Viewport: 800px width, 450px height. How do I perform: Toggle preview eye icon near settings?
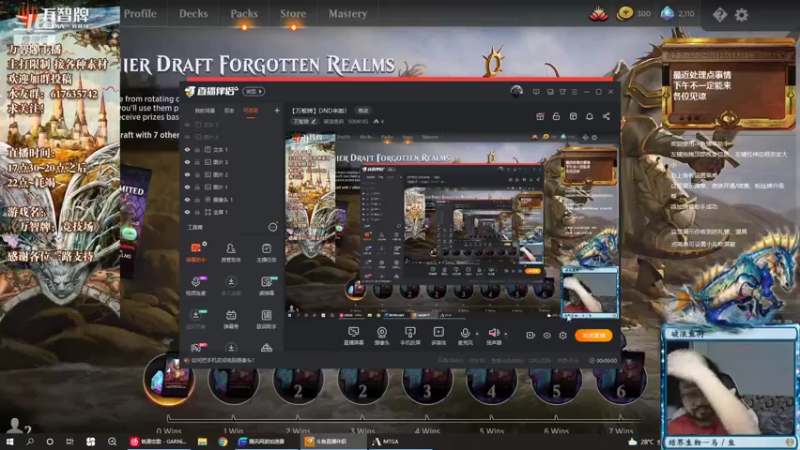546,335
